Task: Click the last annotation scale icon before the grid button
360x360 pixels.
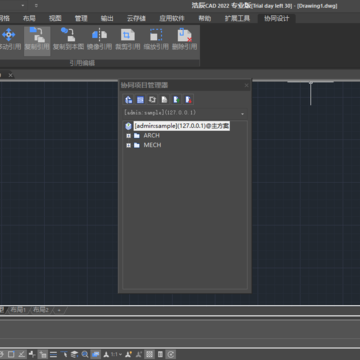Action: tap(139, 354)
